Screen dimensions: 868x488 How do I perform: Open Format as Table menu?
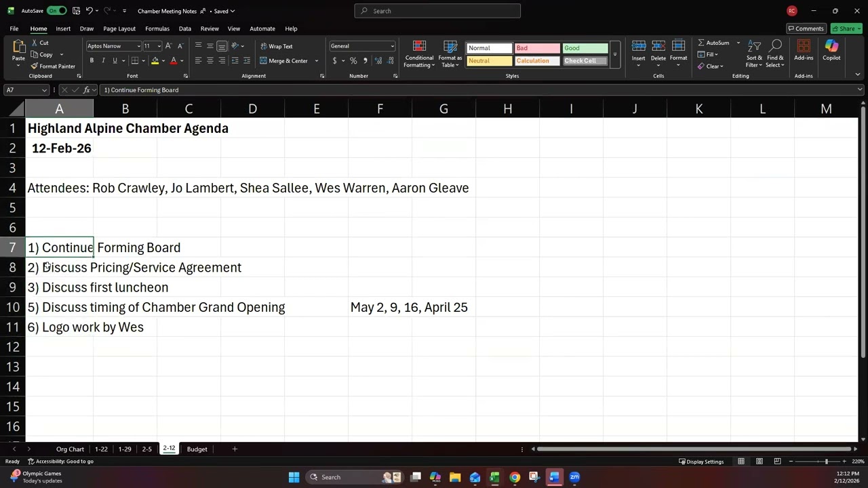click(x=450, y=54)
